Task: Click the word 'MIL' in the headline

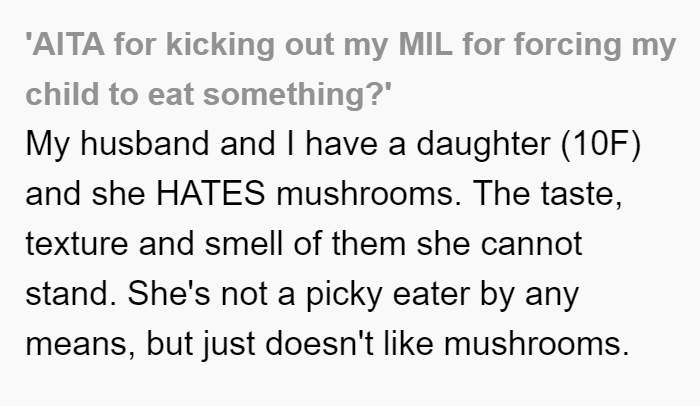Action: pos(425,45)
